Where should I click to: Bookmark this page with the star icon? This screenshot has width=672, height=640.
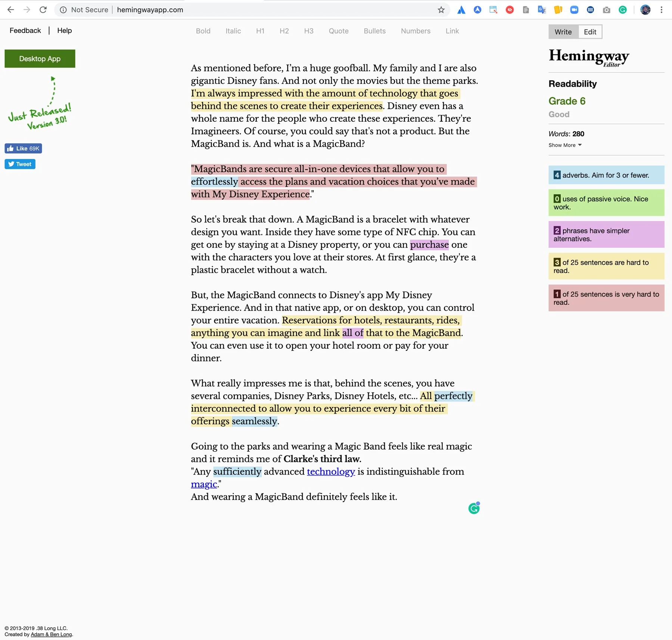click(441, 10)
